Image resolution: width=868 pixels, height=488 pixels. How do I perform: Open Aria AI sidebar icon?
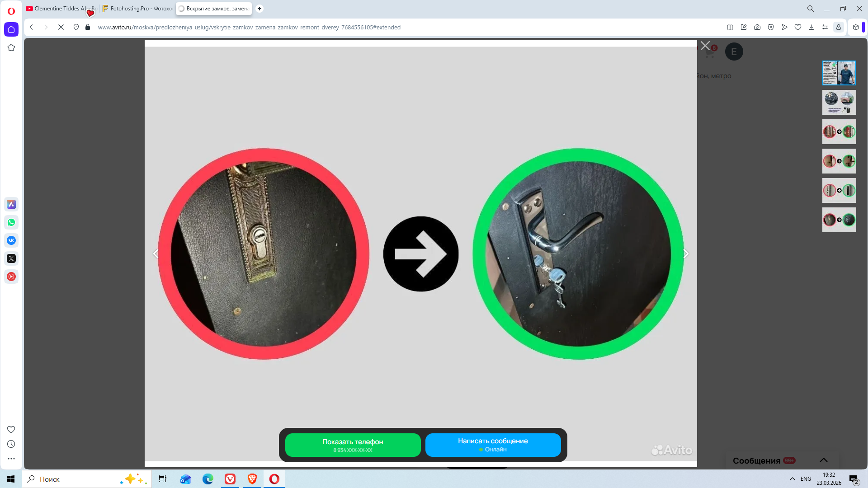[x=11, y=204]
